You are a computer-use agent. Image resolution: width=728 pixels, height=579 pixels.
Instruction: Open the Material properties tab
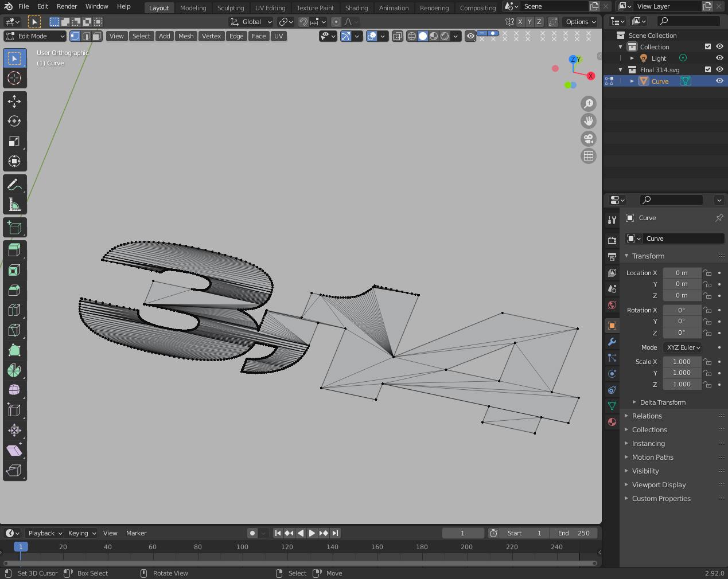pos(612,422)
